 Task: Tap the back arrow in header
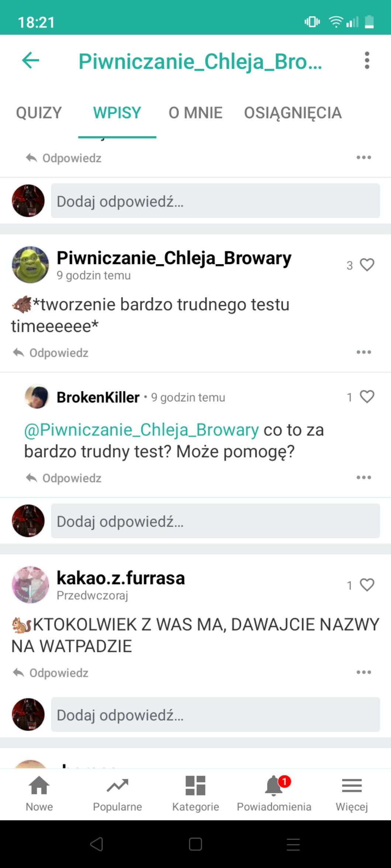pyautogui.click(x=31, y=60)
